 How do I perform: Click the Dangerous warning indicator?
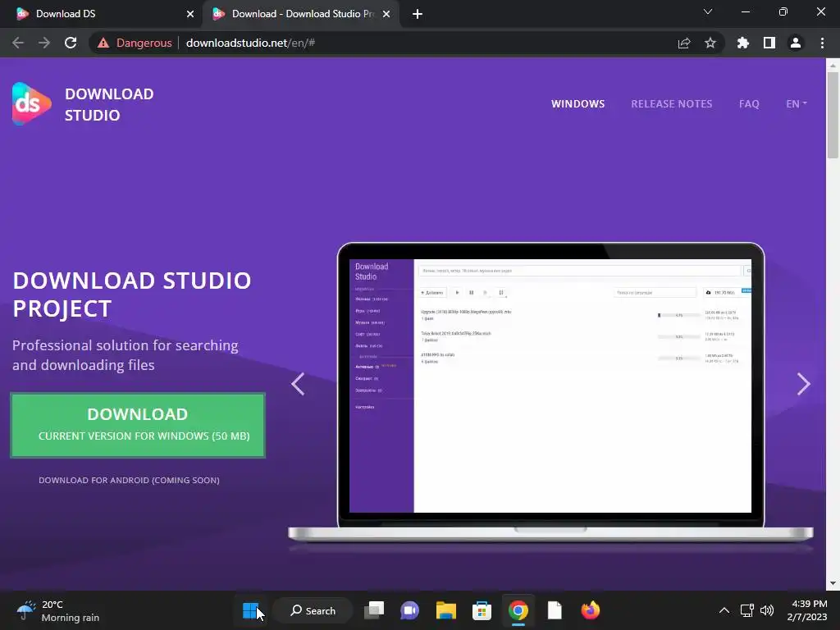click(x=135, y=43)
